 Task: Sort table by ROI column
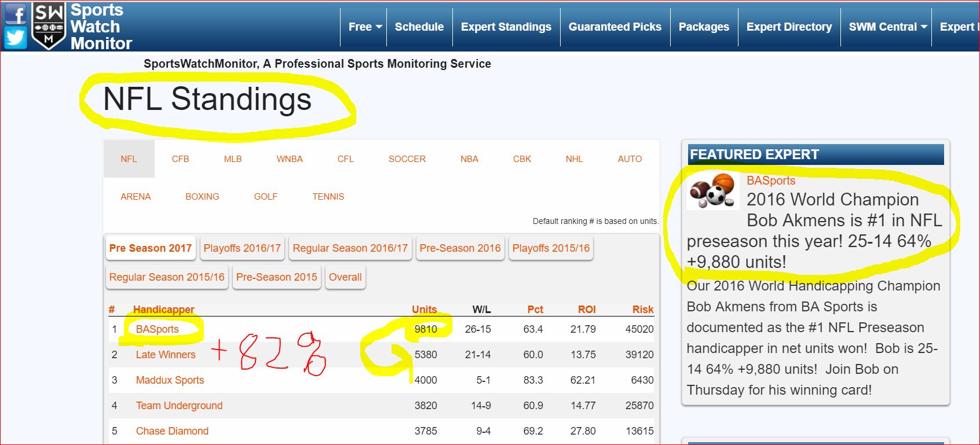pyautogui.click(x=587, y=310)
